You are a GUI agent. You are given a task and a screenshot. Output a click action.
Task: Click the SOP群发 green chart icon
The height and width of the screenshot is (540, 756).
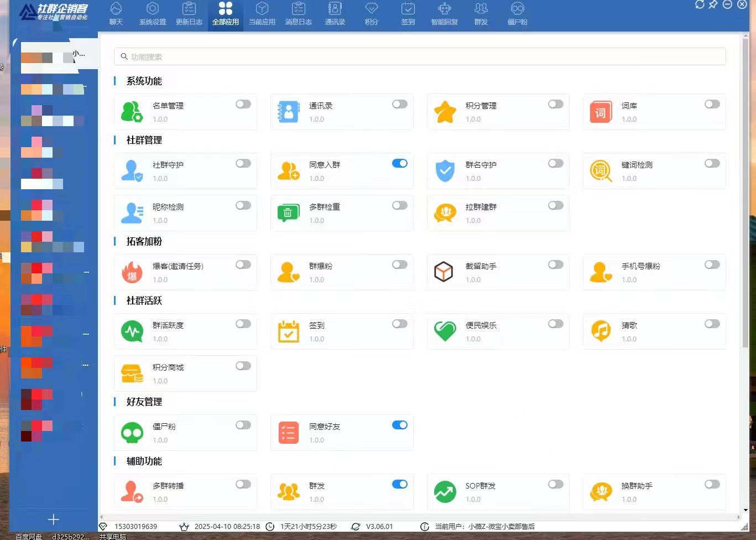[x=445, y=492]
